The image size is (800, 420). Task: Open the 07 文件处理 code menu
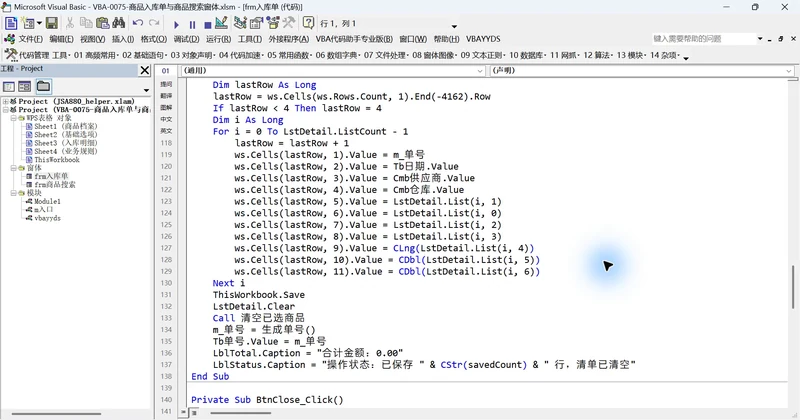click(385, 55)
